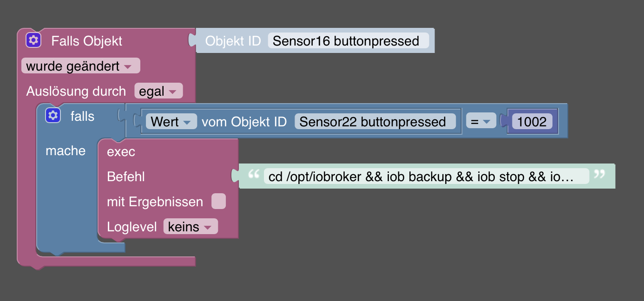
Task: Click the closing quote mark of the command string
Action: click(x=600, y=176)
